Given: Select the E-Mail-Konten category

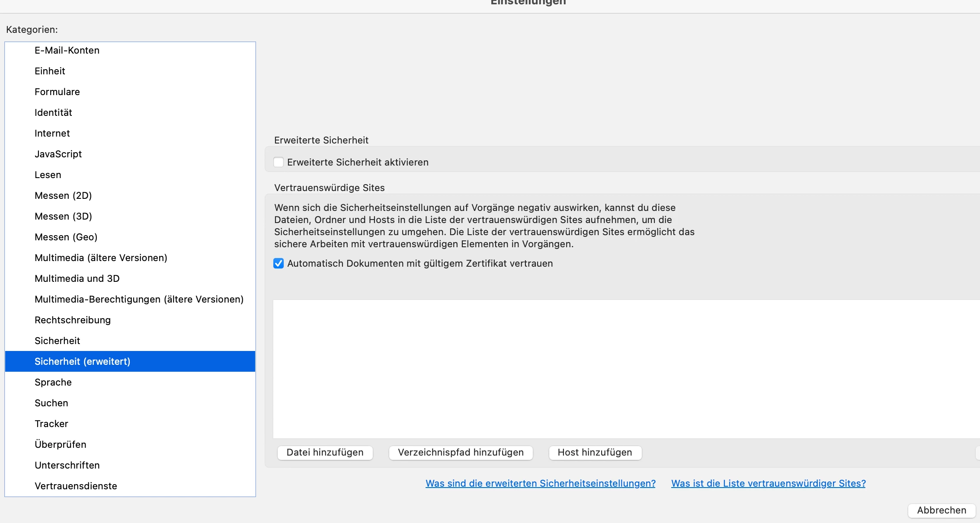Looking at the screenshot, I should 67,50.
